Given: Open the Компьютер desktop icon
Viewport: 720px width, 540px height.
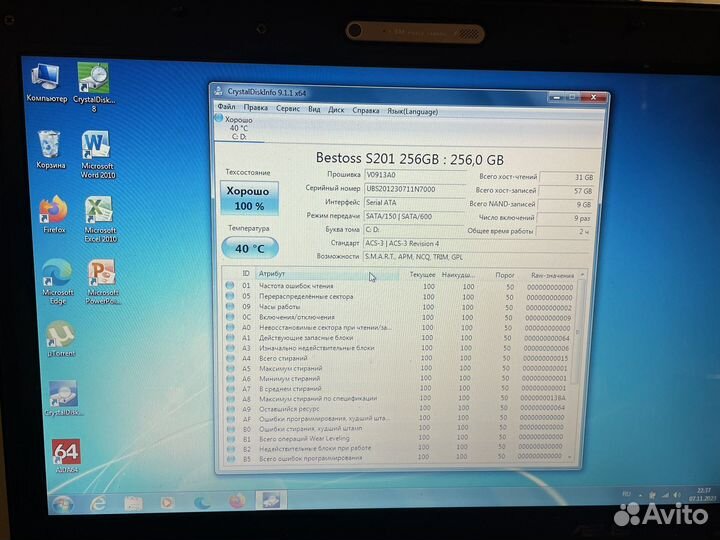Looking at the screenshot, I should (46, 83).
